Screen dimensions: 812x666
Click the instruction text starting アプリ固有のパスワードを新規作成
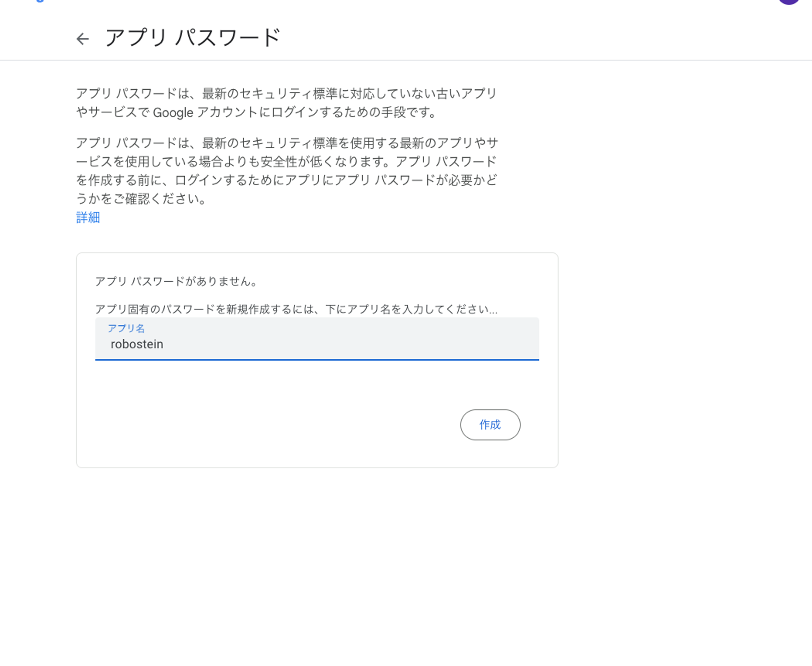pyautogui.click(x=296, y=309)
